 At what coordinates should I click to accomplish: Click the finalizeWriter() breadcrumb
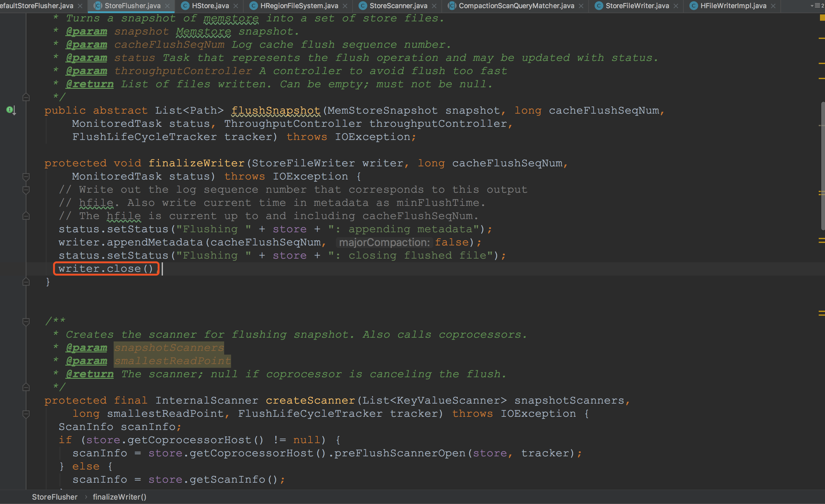pyautogui.click(x=120, y=497)
